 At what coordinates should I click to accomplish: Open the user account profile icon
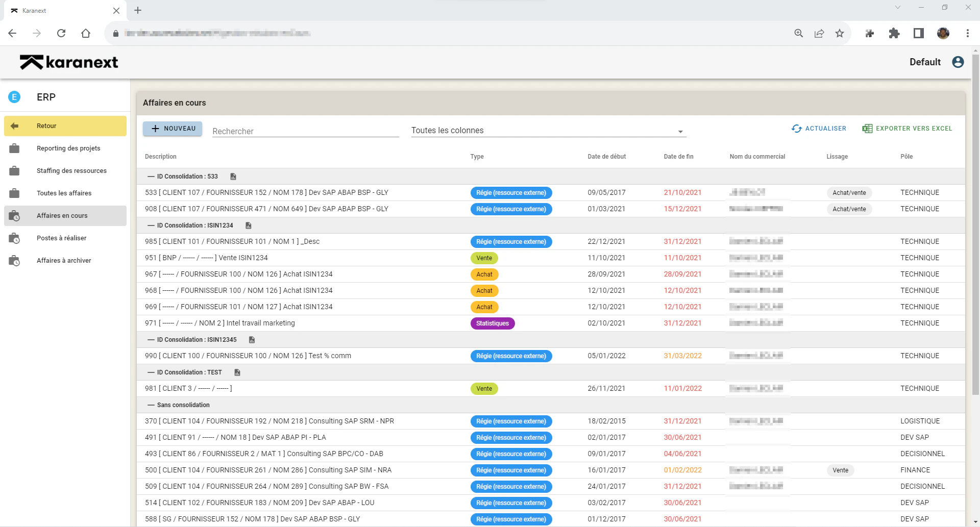point(958,62)
